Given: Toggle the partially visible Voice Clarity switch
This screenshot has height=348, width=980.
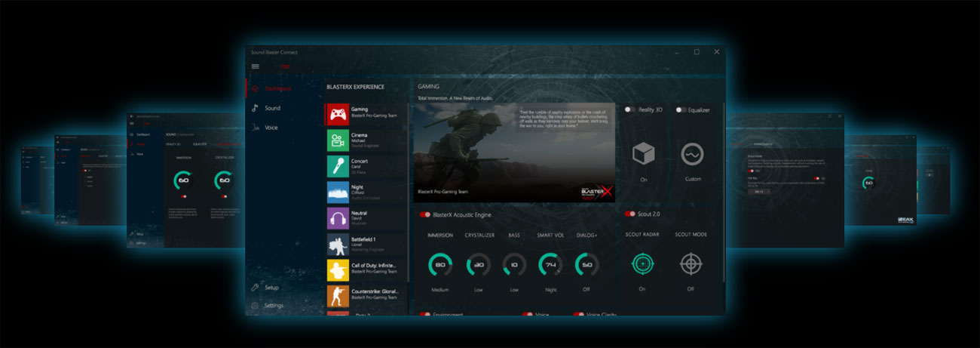Looking at the screenshot, I should pos(579,314).
